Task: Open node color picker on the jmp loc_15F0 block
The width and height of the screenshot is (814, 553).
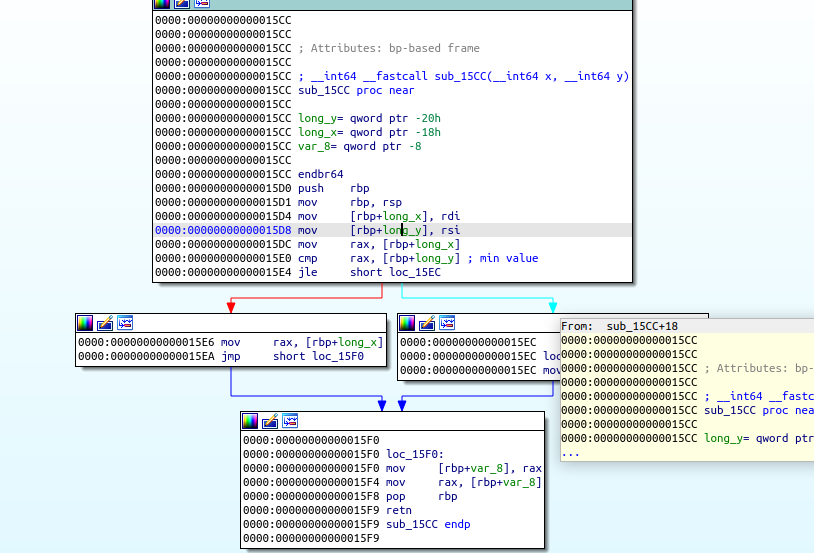Action: [85, 323]
